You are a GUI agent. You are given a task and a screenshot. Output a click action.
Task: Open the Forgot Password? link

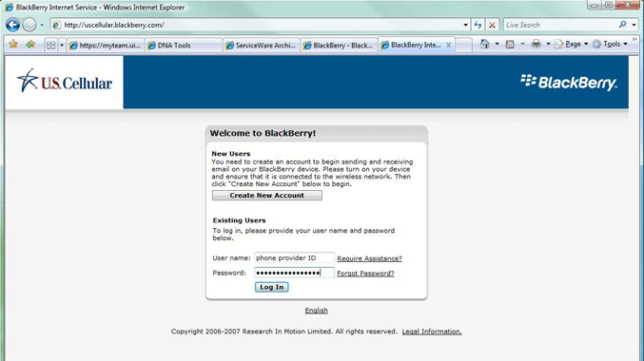tap(365, 274)
